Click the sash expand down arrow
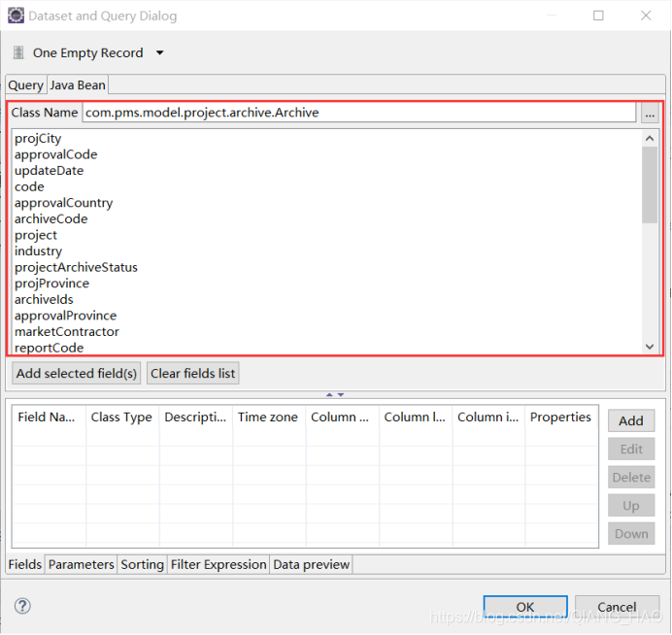 coord(341,394)
